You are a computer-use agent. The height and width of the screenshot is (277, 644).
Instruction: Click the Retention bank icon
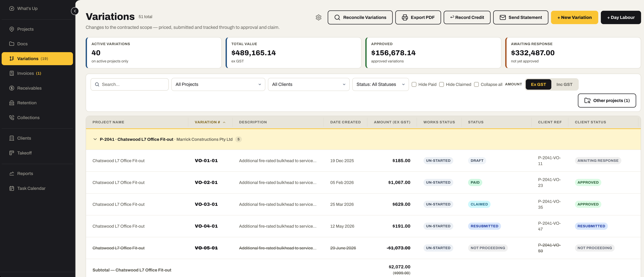tap(12, 103)
